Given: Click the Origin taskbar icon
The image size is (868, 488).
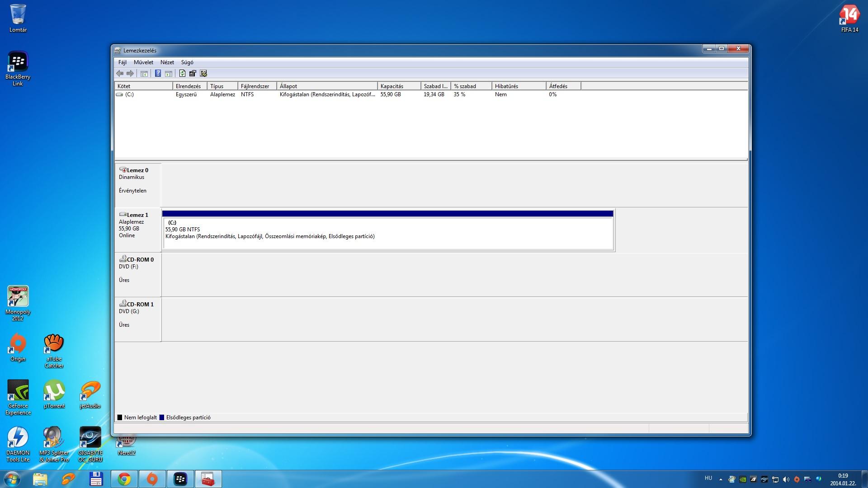Looking at the screenshot, I should pyautogui.click(x=152, y=479).
